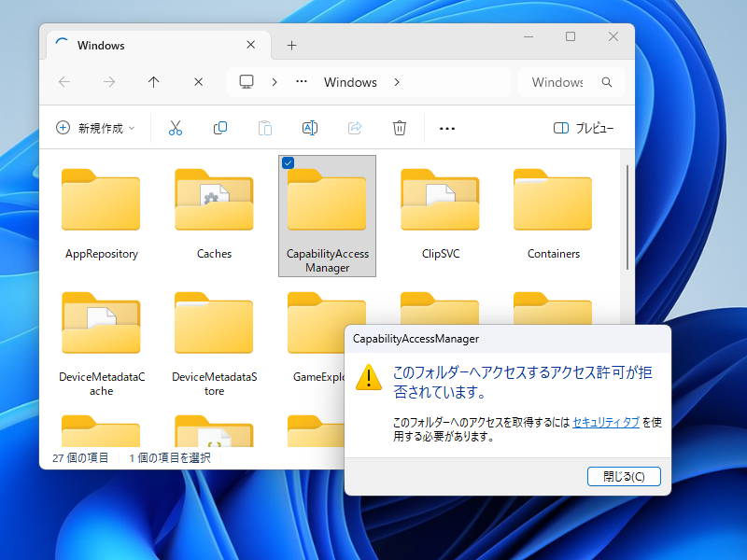Click the CapabilityAccessManager dialog title

(x=416, y=339)
